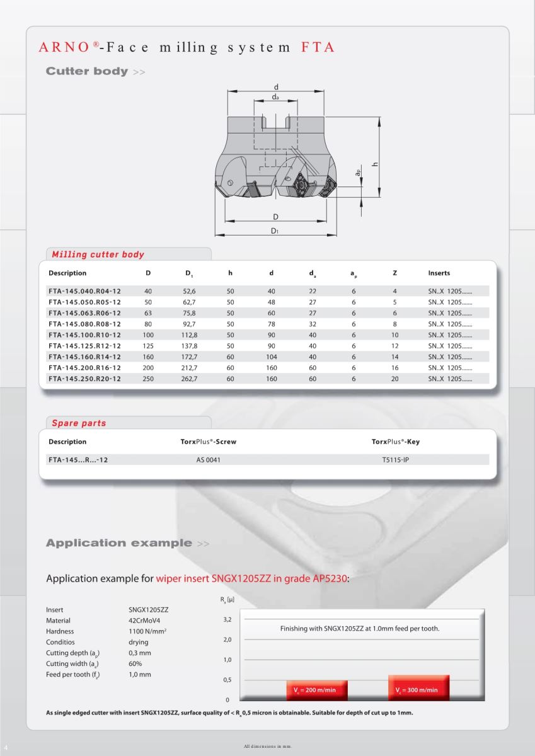Click the key part number T5115-IP
Image resolution: width=535 pixels, height=756 pixels.
tap(396, 460)
